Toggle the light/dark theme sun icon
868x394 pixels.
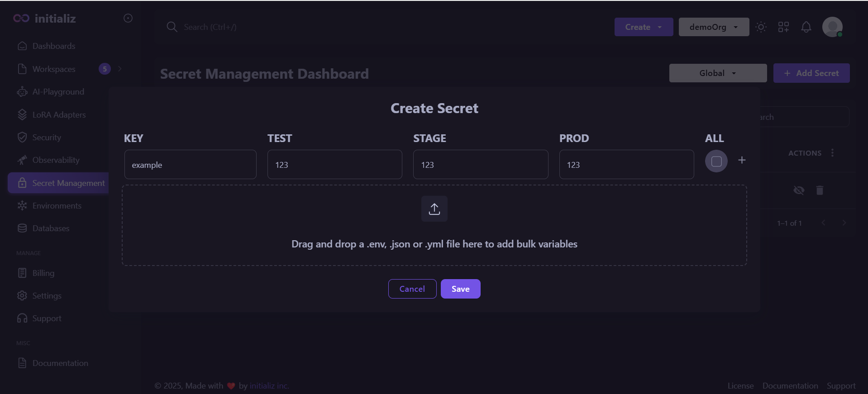point(761,27)
